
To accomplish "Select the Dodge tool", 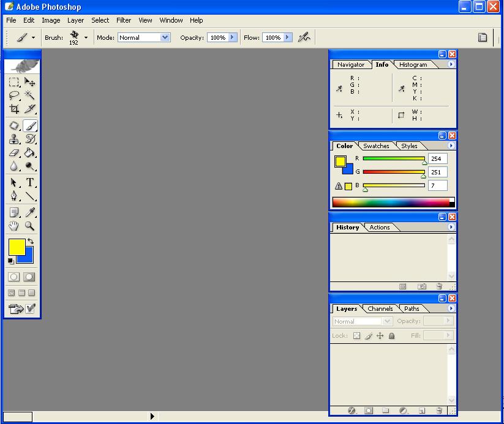I will 29,166.
